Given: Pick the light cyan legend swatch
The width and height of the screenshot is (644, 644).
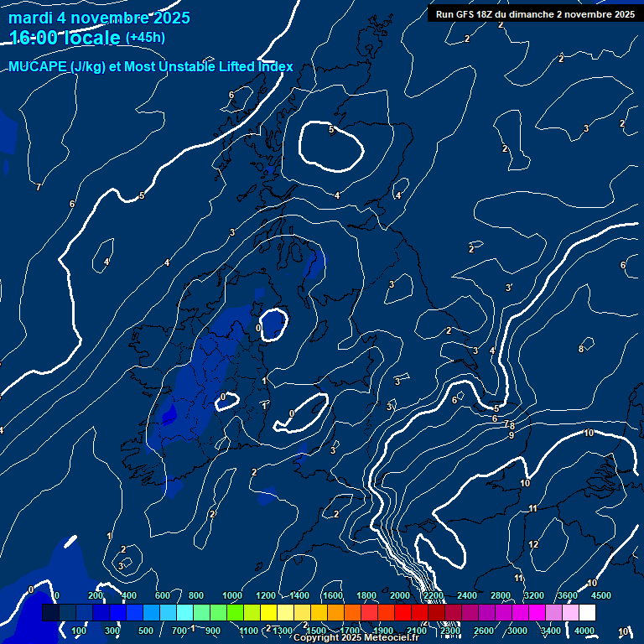Looking at the screenshot, I should (184, 612).
